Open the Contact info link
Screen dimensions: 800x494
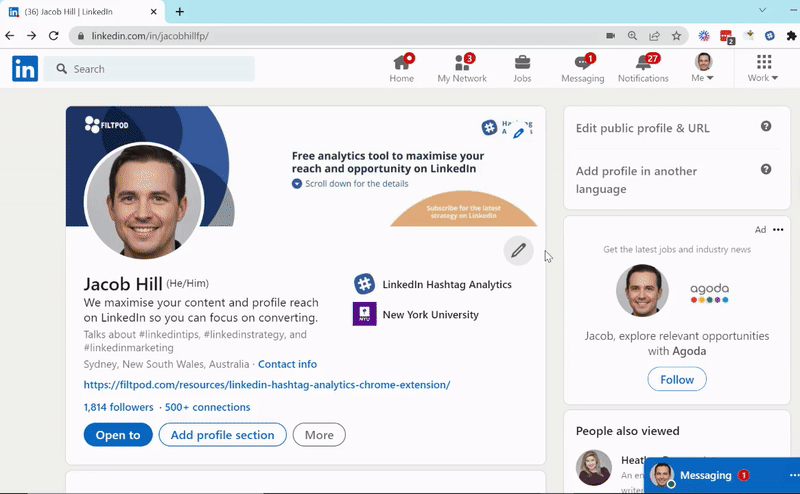click(x=287, y=364)
